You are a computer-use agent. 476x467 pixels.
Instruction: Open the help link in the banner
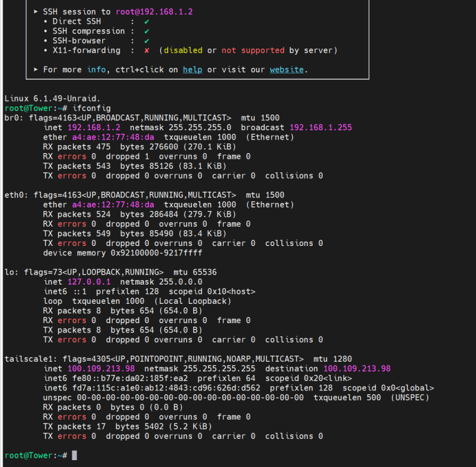pos(193,70)
